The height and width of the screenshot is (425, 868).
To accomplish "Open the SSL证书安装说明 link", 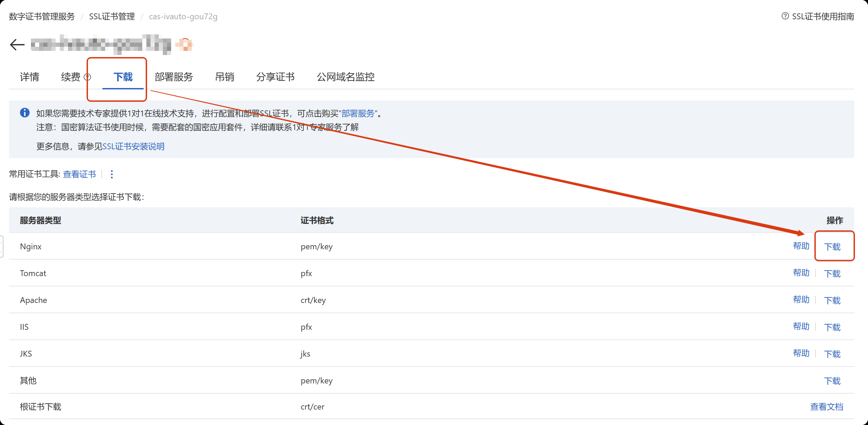I will 133,146.
